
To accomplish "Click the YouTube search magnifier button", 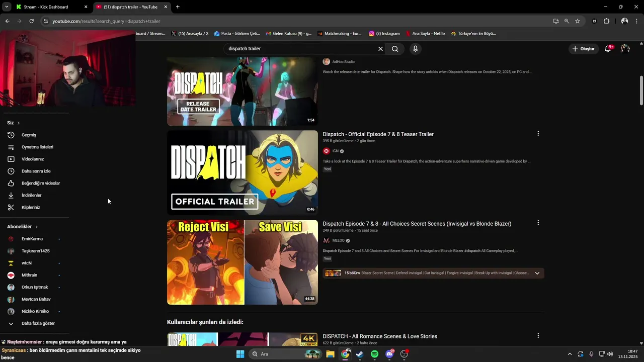I will (x=395, y=49).
